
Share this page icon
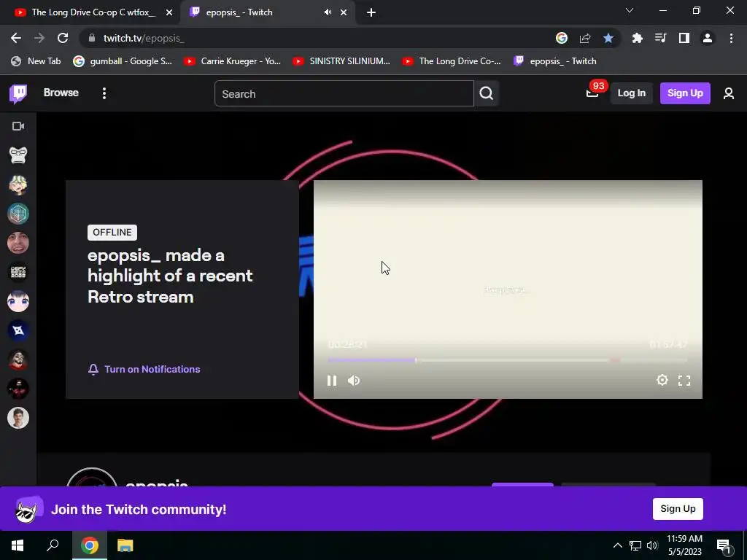click(585, 38)
